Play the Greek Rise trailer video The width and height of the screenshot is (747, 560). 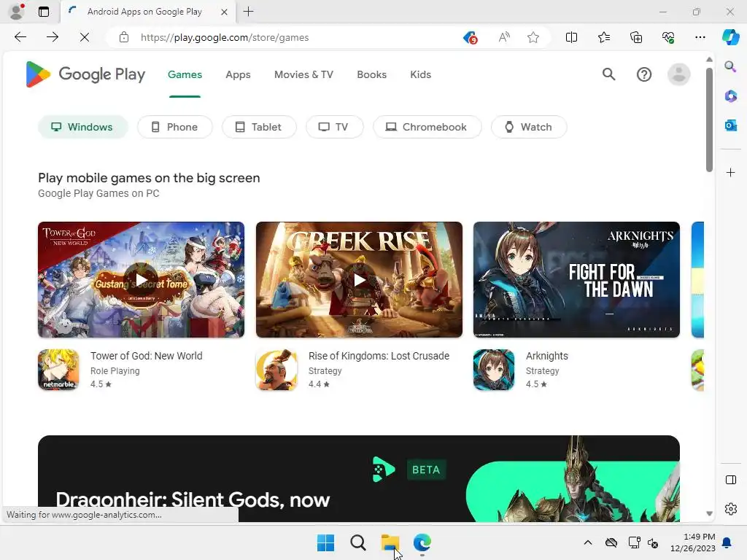[359, 279]
